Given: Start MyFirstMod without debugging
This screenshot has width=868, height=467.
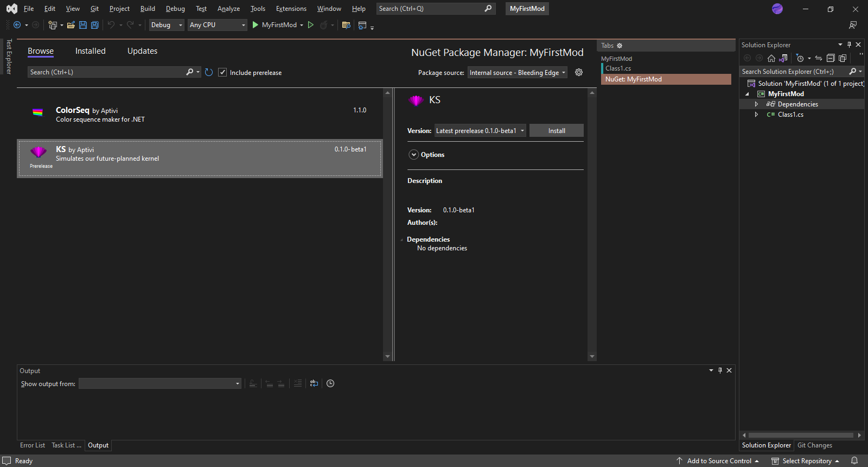Looking at the screenshot, I should [311, 25].
